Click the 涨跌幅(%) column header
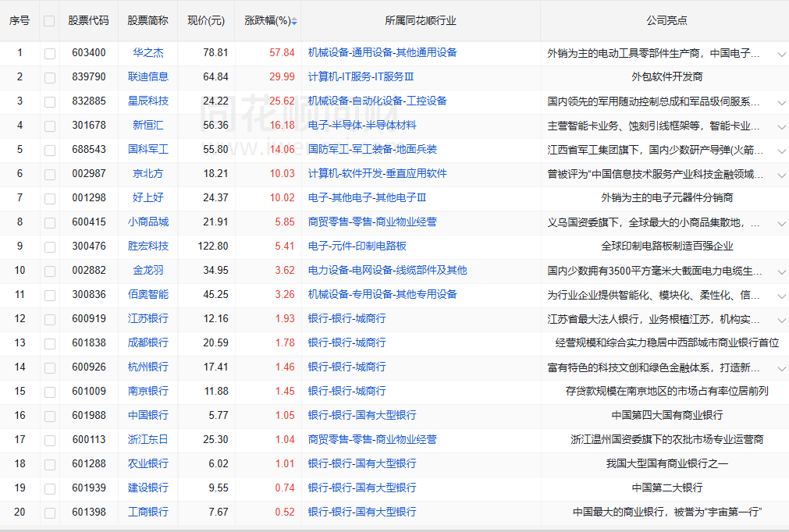Viewport: 789px width, 532px height. 268,20
